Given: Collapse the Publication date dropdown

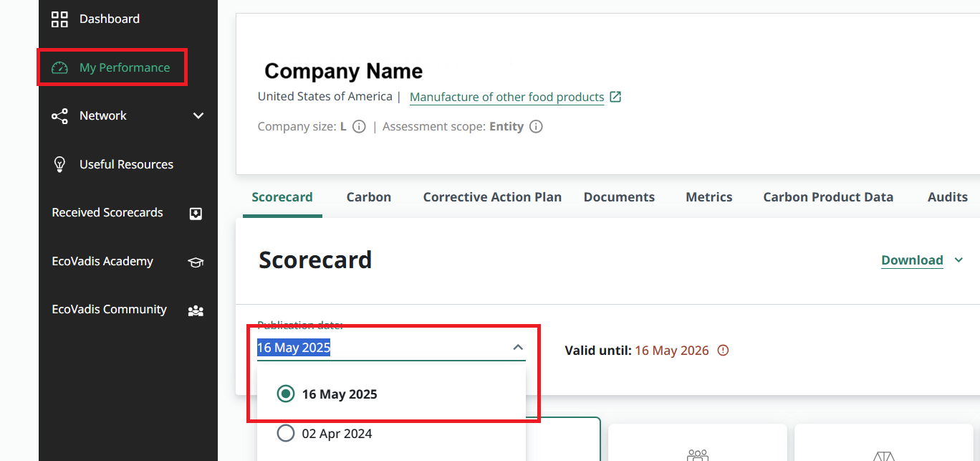Looking at the screenshot, I should tap(518, 348).
